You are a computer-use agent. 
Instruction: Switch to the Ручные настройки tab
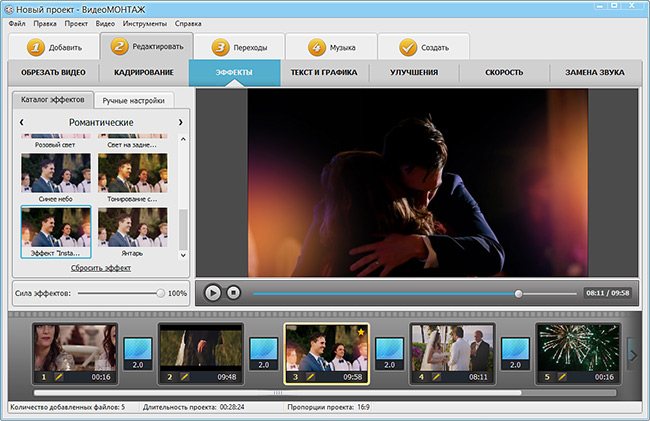133,101
